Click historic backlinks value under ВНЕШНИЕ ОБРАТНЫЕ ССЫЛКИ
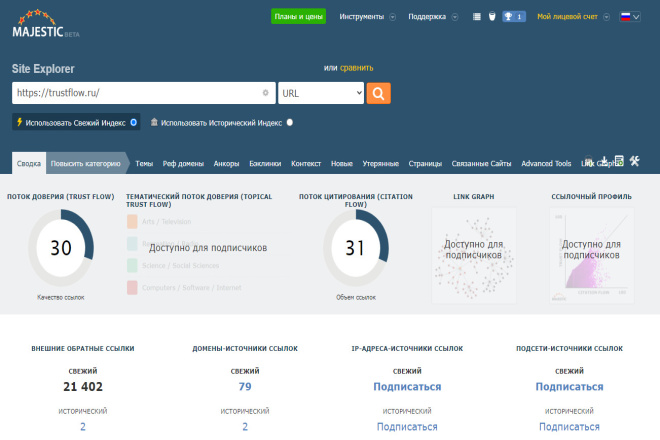Screen dimensions: 660x440 (83, 427)
